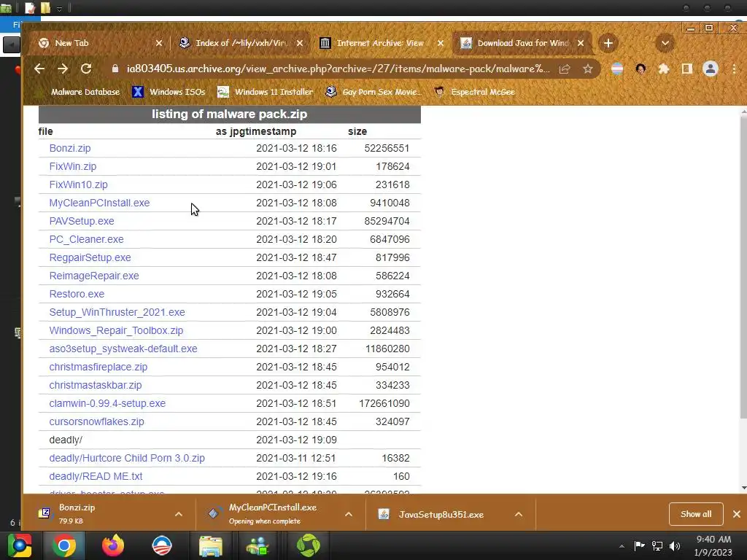Open the network icon in system tray
This screenshot has width=747, height=560.
[x=657, y=546]
